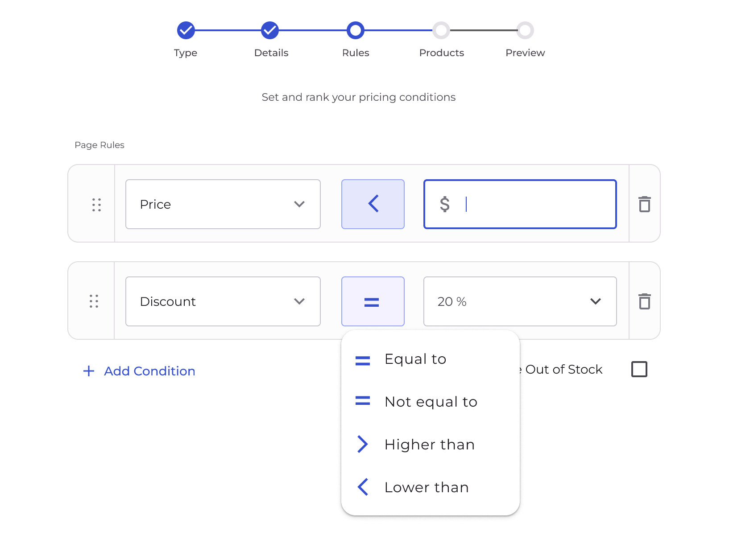Delete the Discount rule with trash icon

pyautogui.click(x=644, y=301)
